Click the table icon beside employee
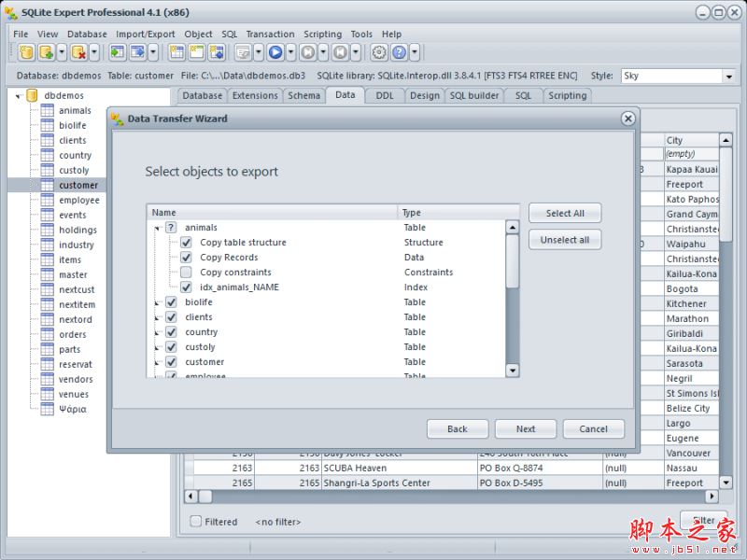 click(48, 200)
